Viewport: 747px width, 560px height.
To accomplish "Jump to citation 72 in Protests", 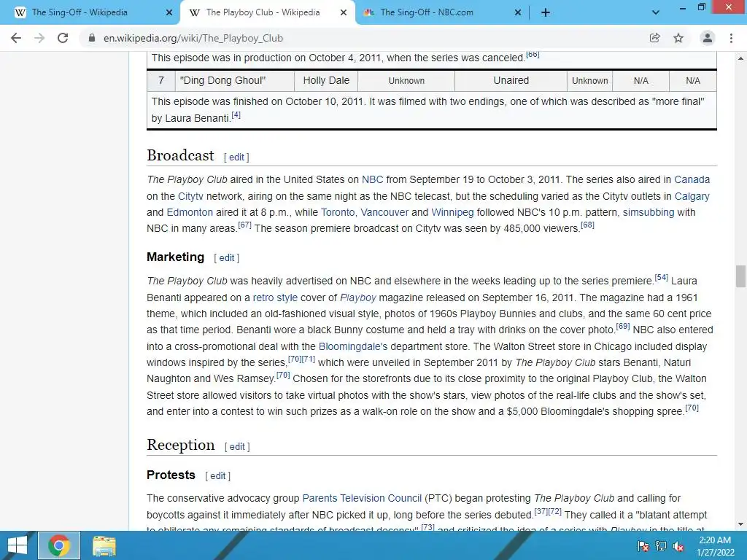I will coord(555,511).
